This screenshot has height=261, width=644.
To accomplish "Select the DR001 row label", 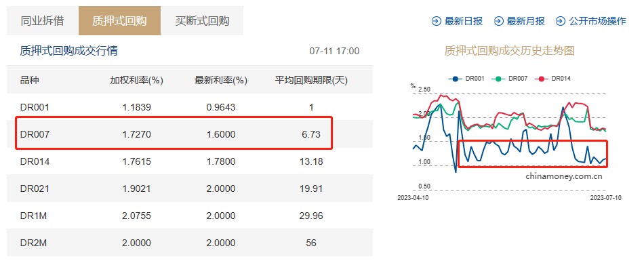I will coord(35,107).
